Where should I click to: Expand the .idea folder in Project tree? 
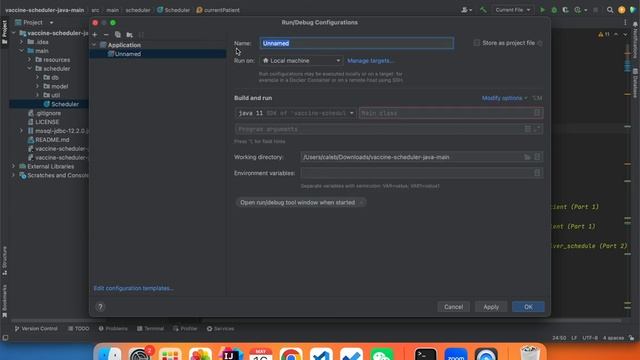(22, 42)
